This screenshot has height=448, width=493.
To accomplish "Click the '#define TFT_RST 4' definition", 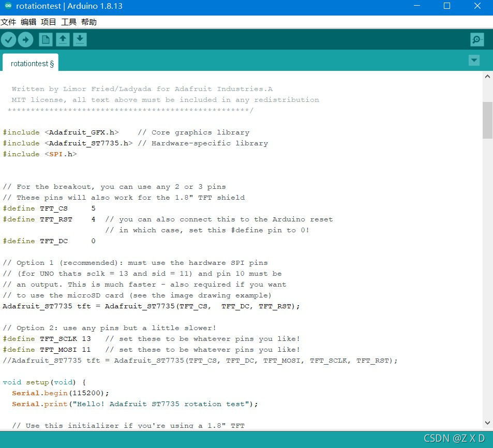I will [49, 219].
